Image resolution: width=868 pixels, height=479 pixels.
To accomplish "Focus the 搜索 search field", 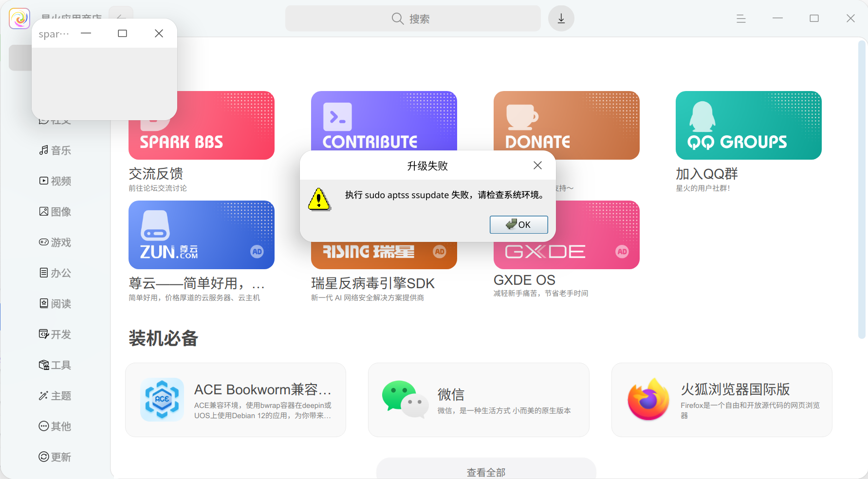I will point(413,18).
